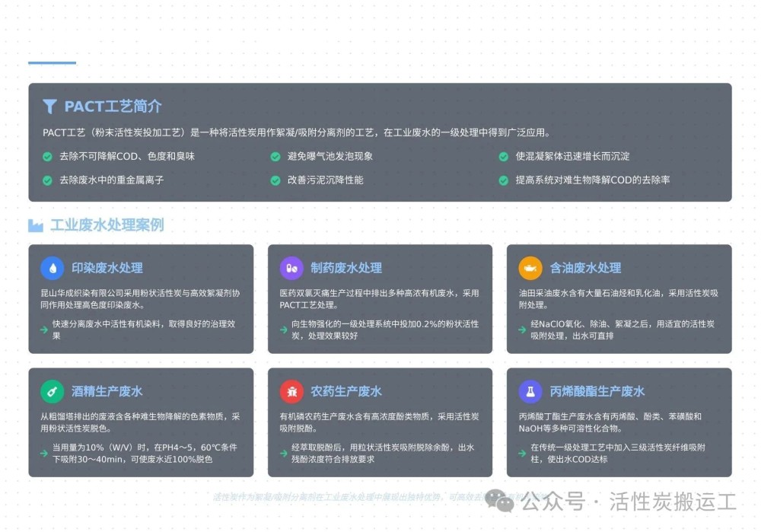This screenshot has width=761, height=532.
Task: Click the purple pills icon for 制药废水处理
Action: point(291,268)
